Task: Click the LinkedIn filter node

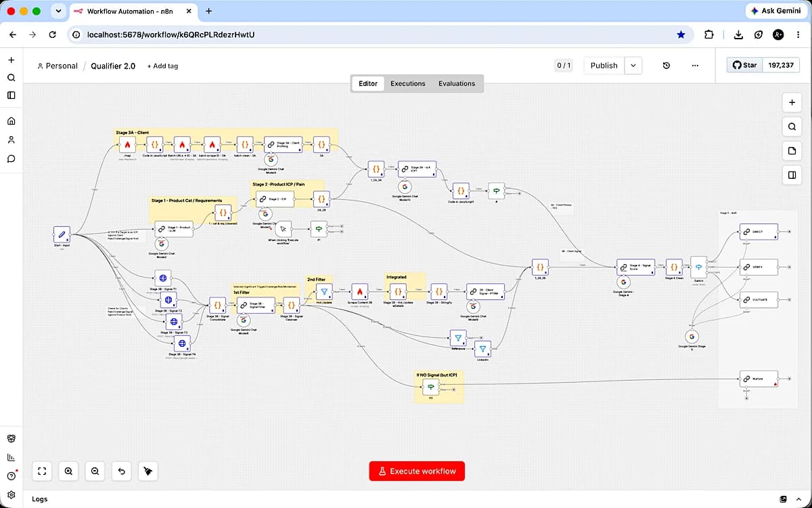Action: (482, 349)
